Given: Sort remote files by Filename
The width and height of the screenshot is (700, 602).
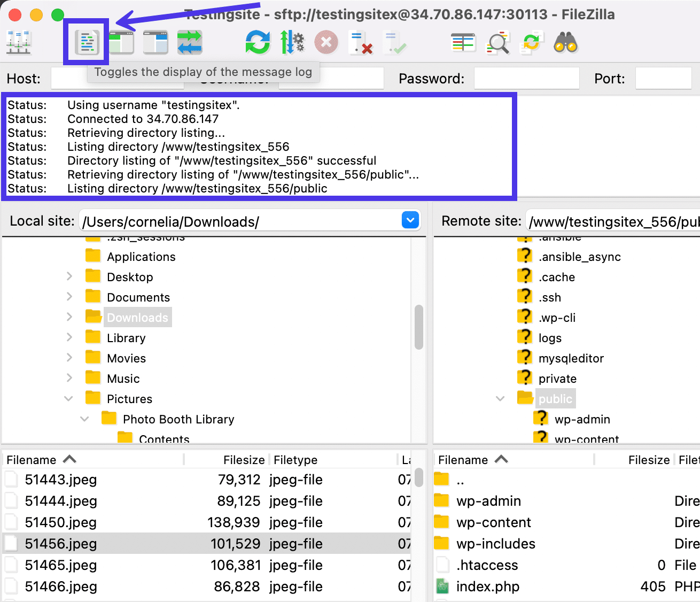Looking at the screenshot, I should pyautogui.click(x=470, y=459).
